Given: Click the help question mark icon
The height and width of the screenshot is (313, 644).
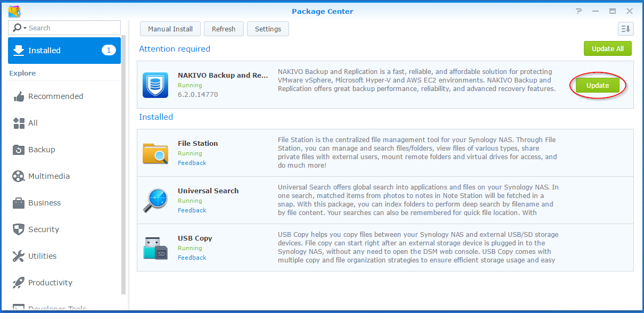Looking at the screenshot, I should click(578, 11).
